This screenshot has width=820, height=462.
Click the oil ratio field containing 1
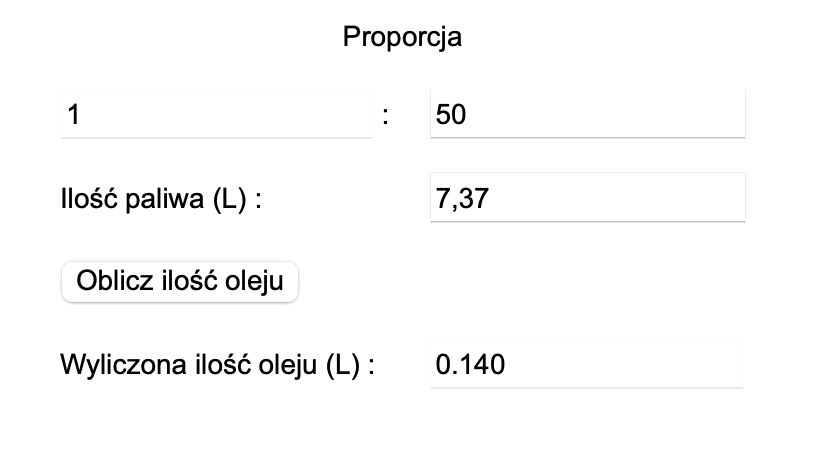coord(216,115)
